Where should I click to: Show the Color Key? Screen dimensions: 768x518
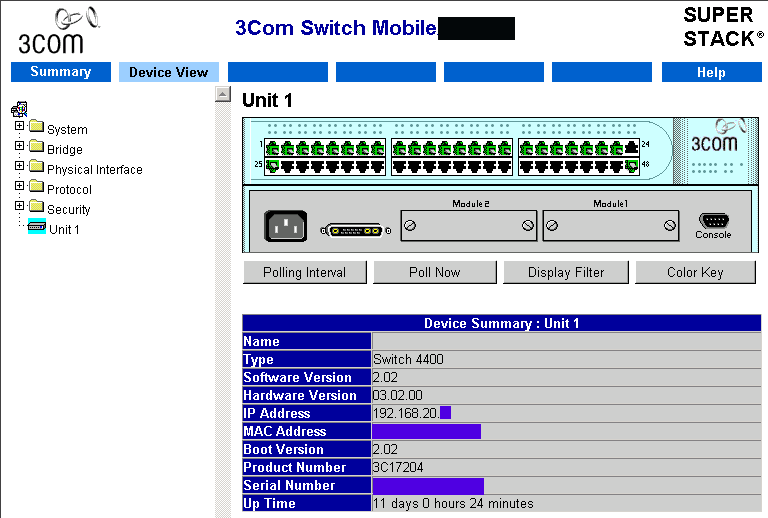pos(696,272)
